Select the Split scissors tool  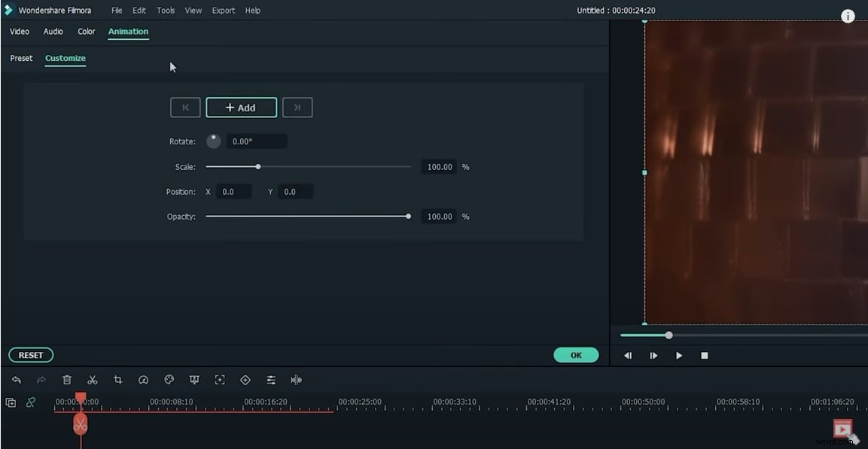tap(93, 380)
